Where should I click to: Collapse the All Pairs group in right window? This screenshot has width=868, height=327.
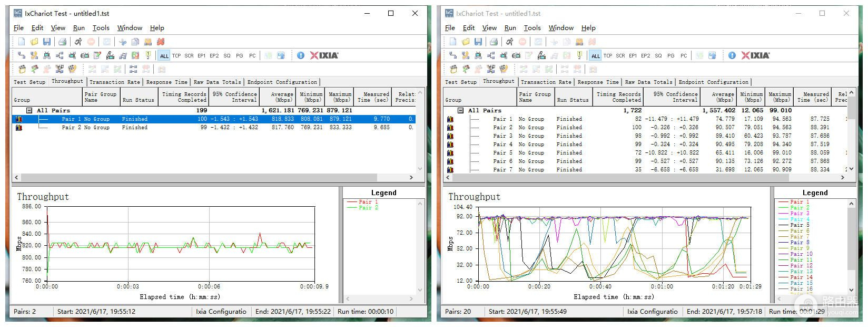pos(461,110)
